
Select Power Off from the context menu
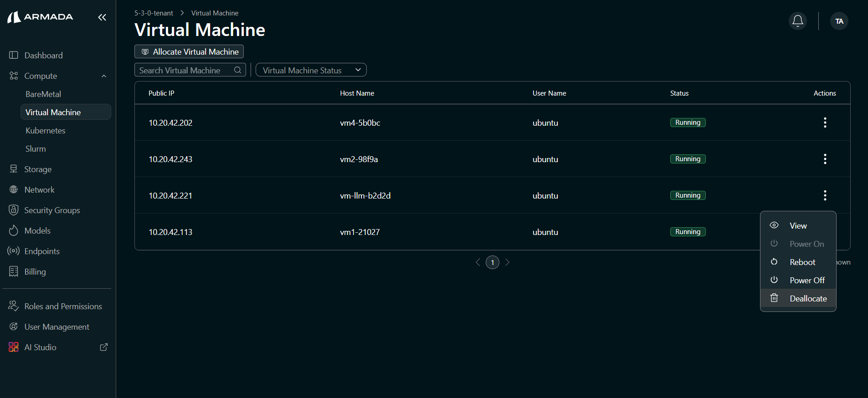tap(798, 281)
